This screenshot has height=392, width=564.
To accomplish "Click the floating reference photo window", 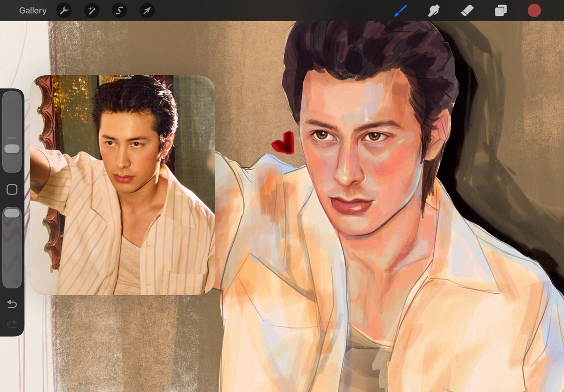I will click(122, 185).
